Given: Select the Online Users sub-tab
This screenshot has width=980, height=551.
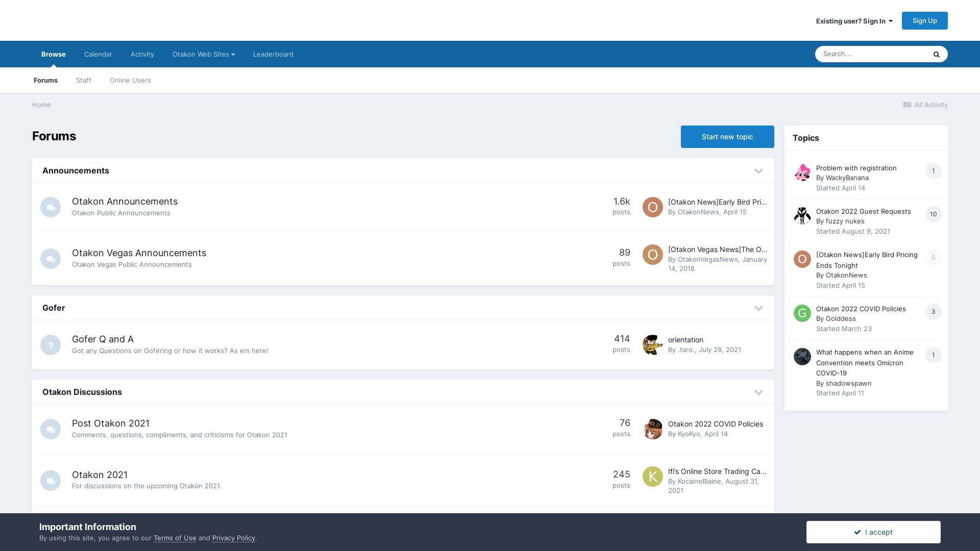Looking at the screenshot, I should coord(130,80).
